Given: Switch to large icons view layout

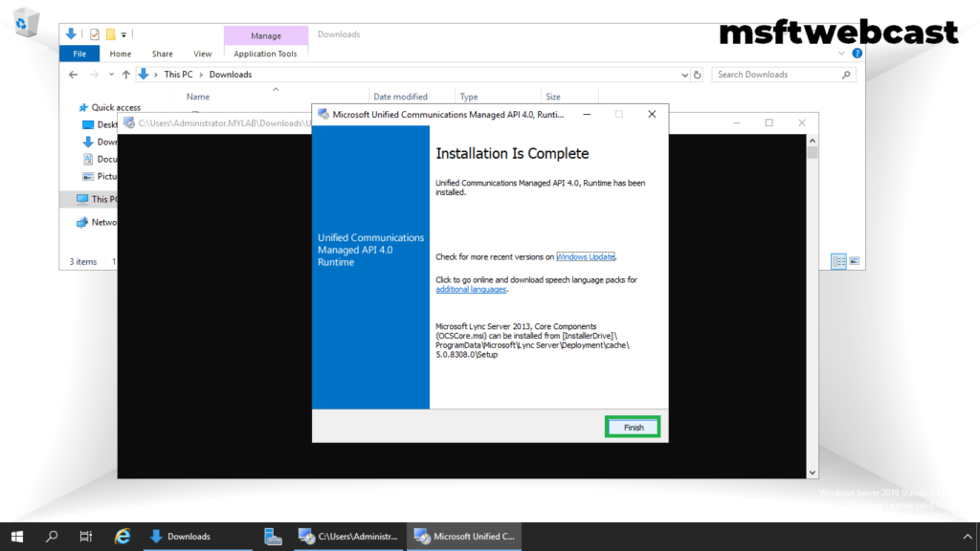Looking at the screenshot, I should [x=855, y=261].
